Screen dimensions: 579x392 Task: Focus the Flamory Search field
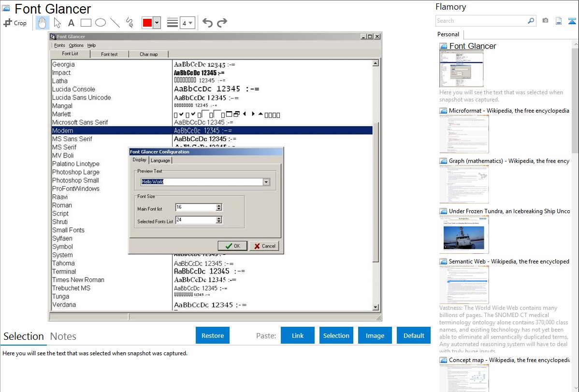[x=481, y=21]
